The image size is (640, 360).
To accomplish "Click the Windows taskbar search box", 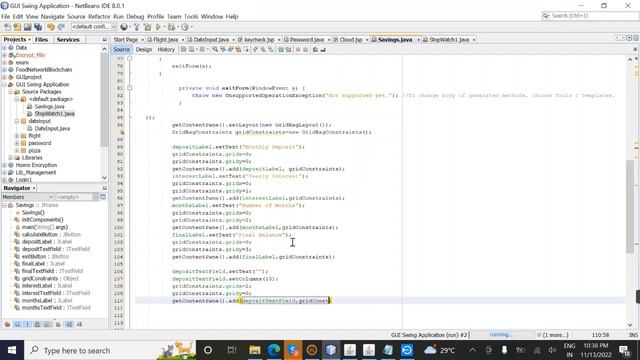I will pos(110,350).
